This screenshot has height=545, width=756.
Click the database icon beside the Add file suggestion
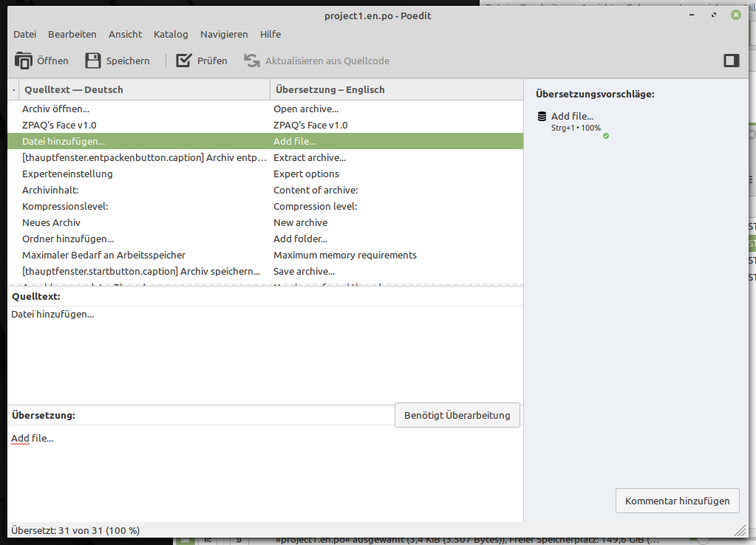pyautogui.click(x=542, y=116)
